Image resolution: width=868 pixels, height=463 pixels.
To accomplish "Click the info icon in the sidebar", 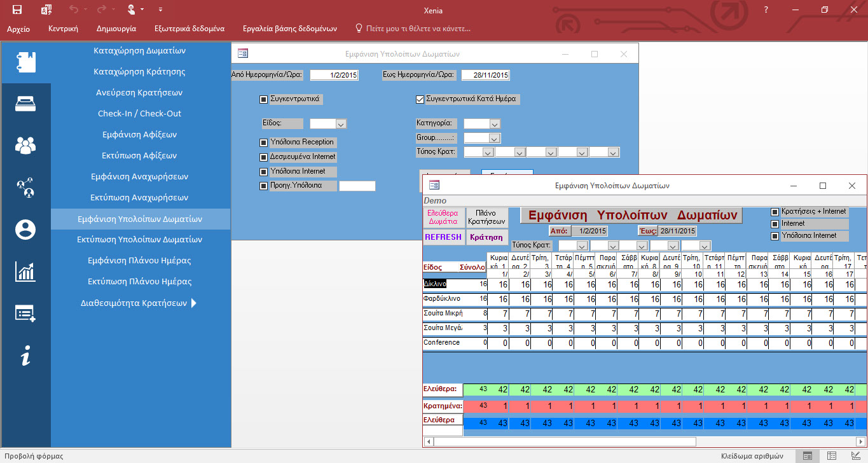I will click(x=25, y=356).
